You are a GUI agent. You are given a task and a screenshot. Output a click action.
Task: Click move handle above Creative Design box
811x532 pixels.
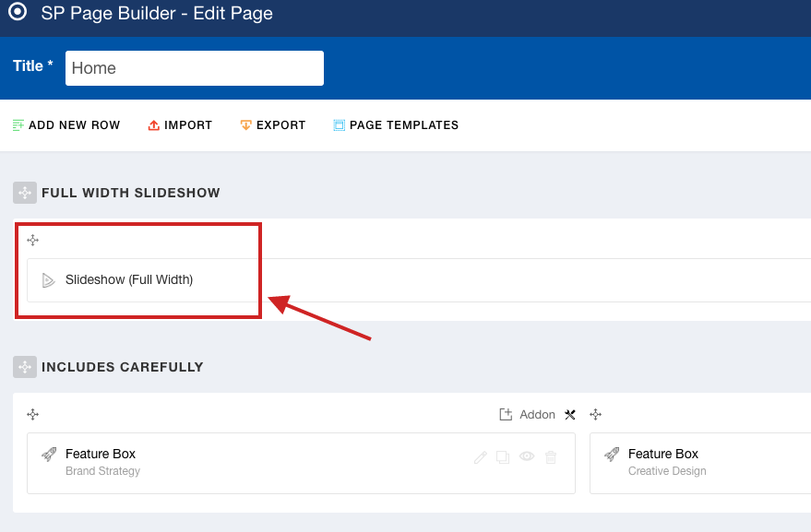595,414
